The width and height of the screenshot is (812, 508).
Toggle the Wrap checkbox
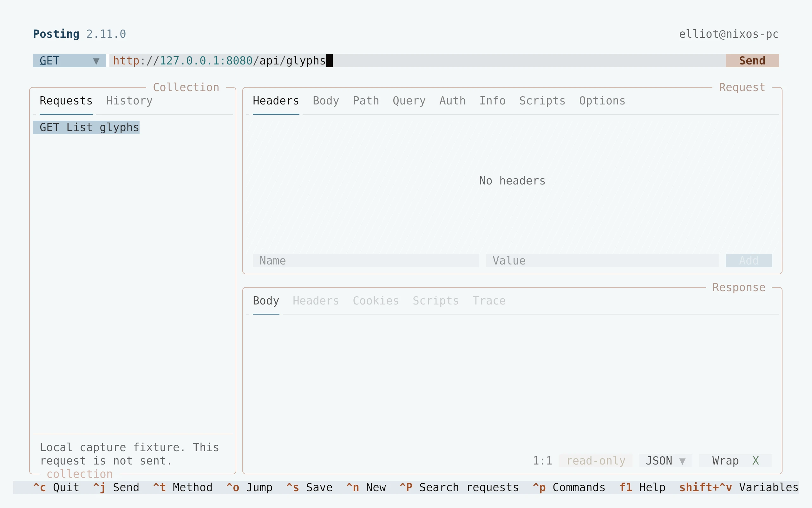(x=736, y=461)
